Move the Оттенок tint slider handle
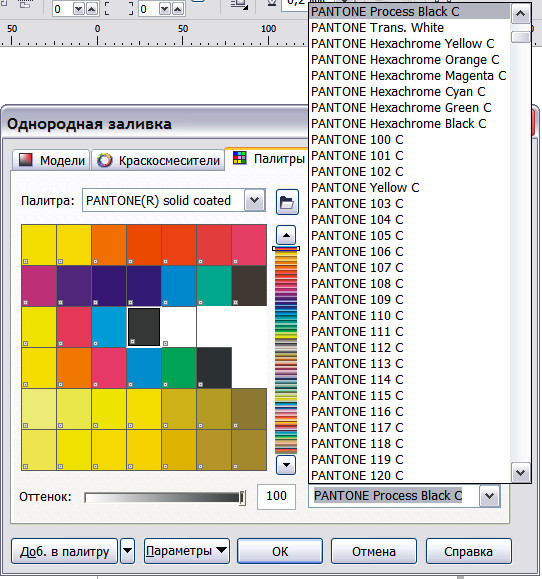The height and width of the screenshot is (579, 542). [x=242, y=498]
